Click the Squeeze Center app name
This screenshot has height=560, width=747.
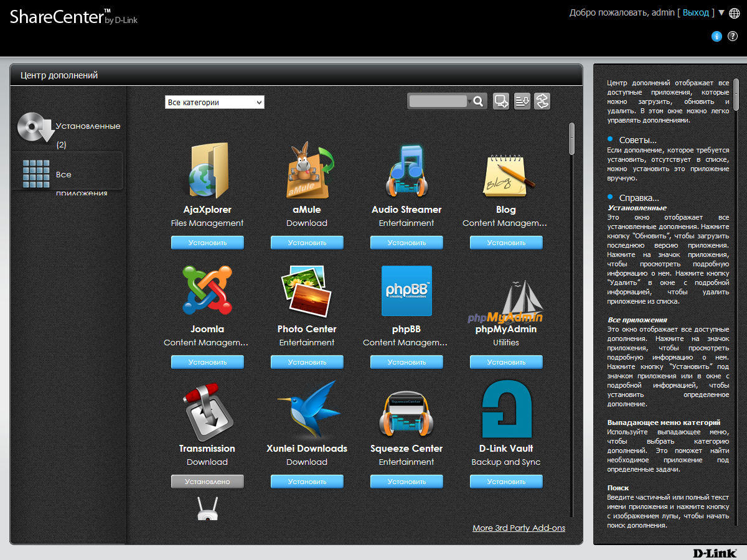(x=406, y=449)
